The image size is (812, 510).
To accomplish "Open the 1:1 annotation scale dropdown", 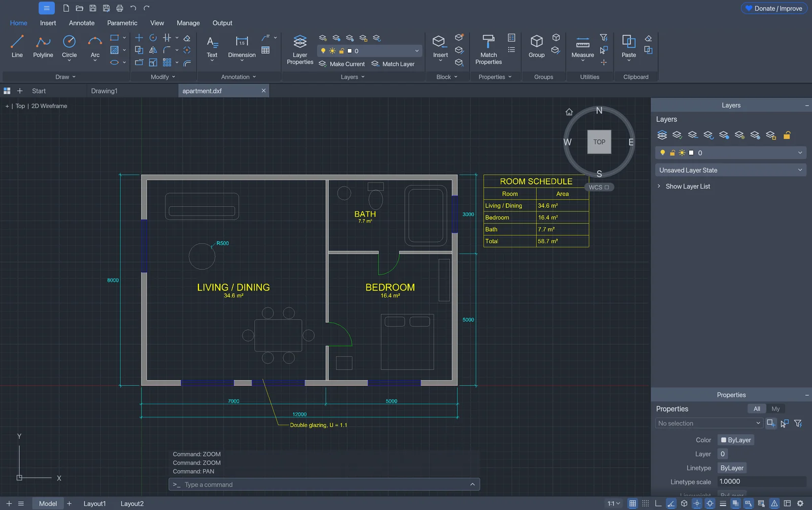I will (614, 503).
